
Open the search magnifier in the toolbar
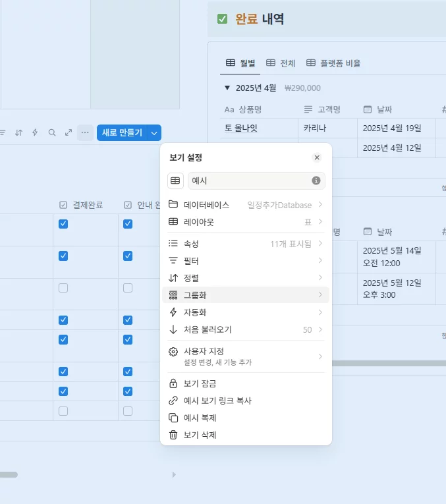(52, 132)
